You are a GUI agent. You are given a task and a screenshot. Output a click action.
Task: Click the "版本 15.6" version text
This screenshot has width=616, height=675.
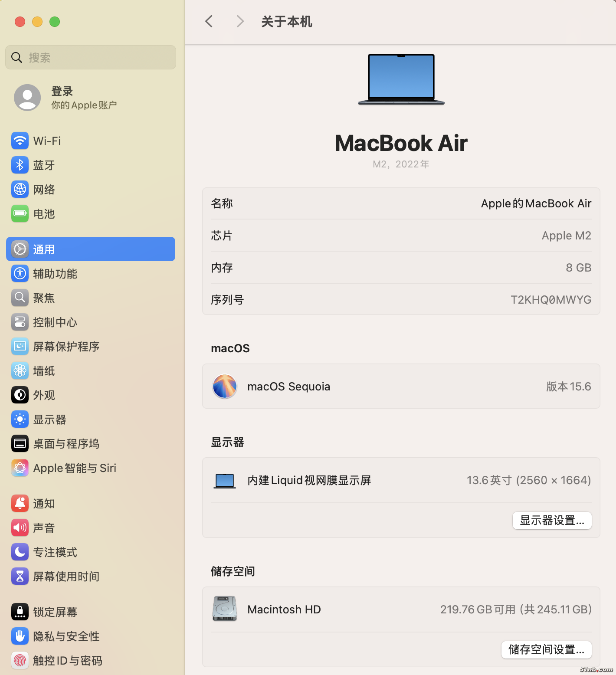coord(569,387)
